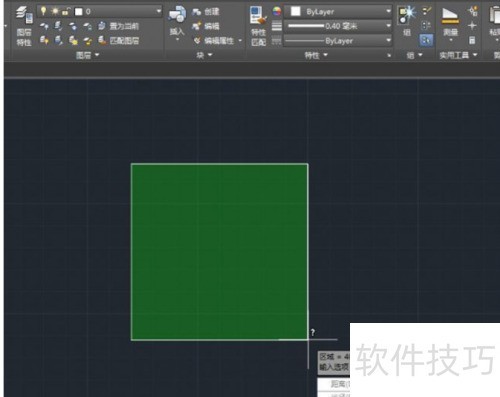Click the Set Current (置为当前) layer button
Viewport: 500px width, 397px height.
click(x=118, y=26)
